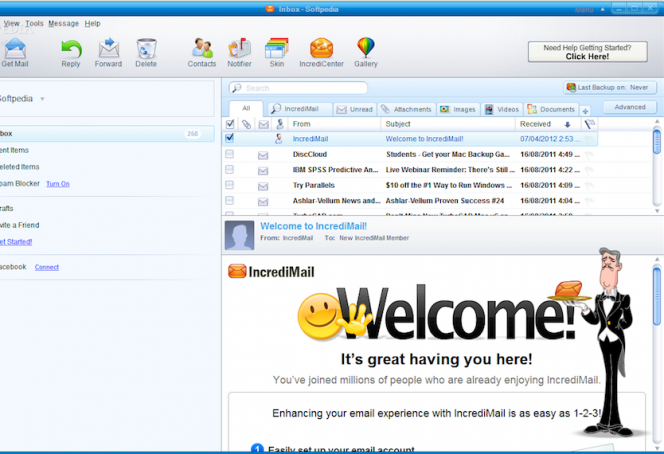Sort messages using the Received column arrow

[568, 124]
